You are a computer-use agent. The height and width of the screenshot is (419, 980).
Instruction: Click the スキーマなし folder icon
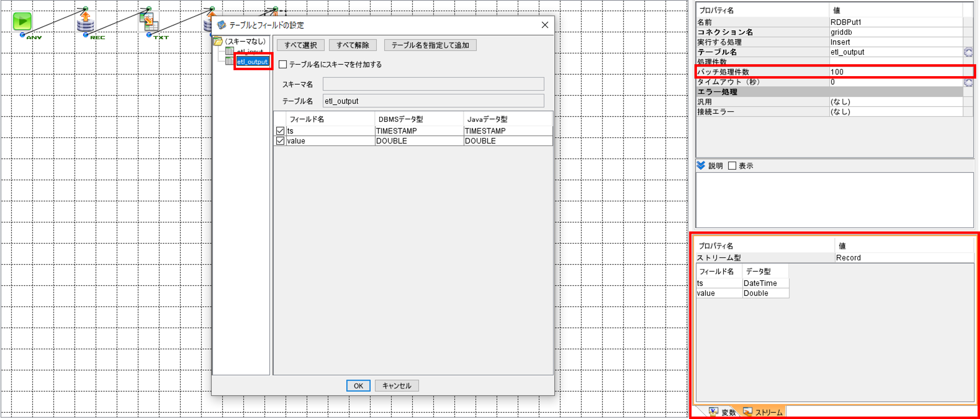tap(218, 41)
